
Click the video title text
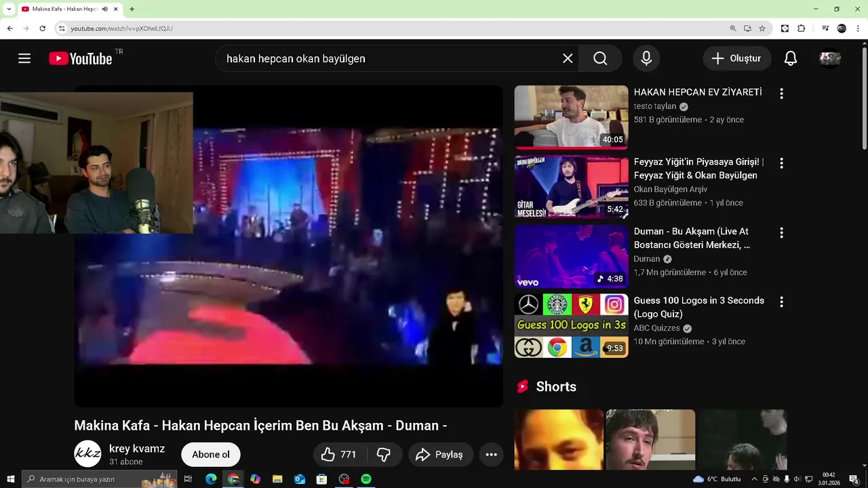tap(260, 426)
